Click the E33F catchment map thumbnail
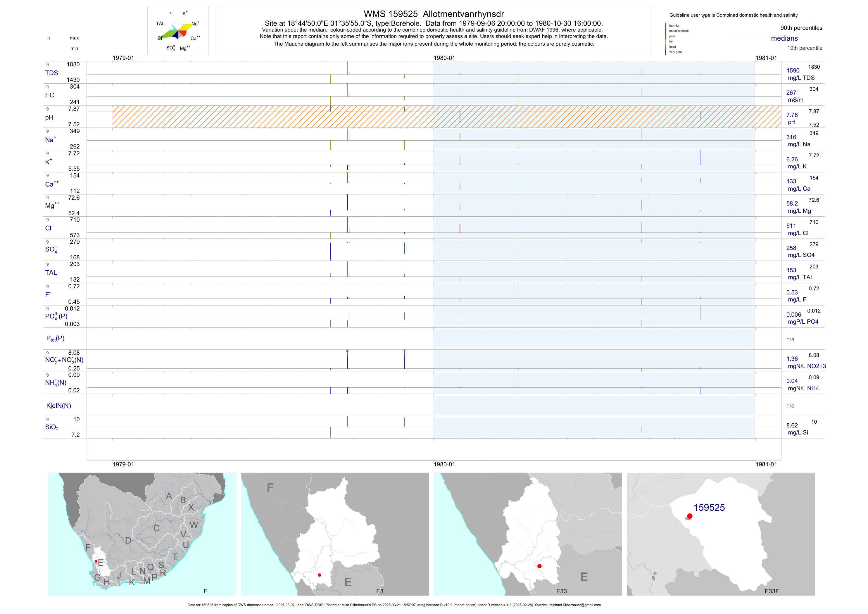This screenshot has height=614, width=868. click(x=721, y=534)
